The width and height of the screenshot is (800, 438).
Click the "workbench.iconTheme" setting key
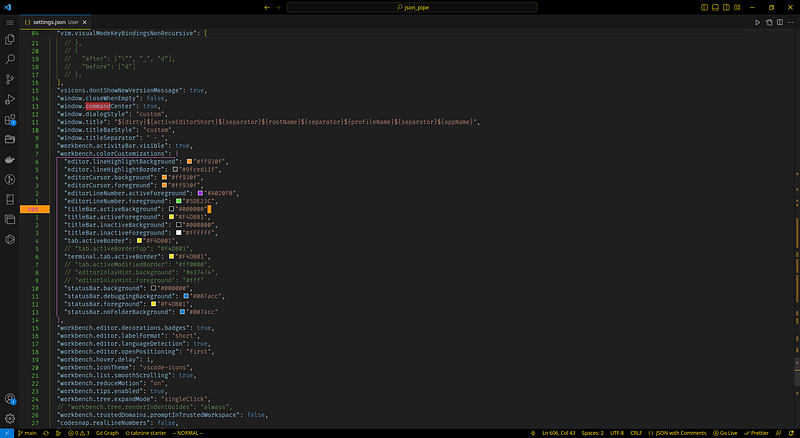pos(93,368)
